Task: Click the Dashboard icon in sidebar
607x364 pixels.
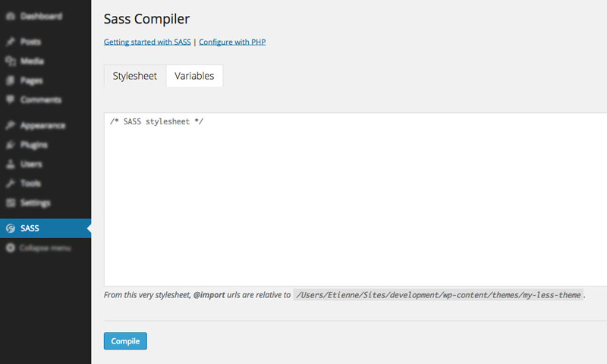Action: coord(11,16)
